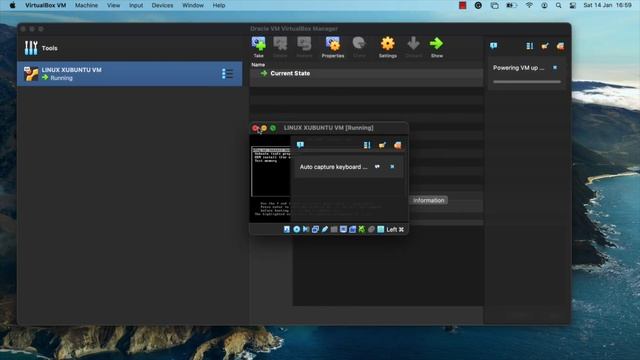This screenshot has width=640, height=360.
Task: Click the recording indicator in VM status bar
Action: coord(353,229)
